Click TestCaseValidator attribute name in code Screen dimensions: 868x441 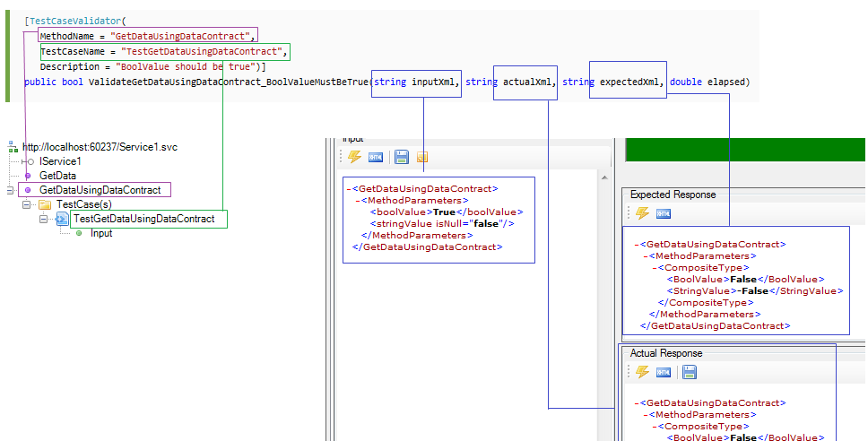tap(75, 21)
